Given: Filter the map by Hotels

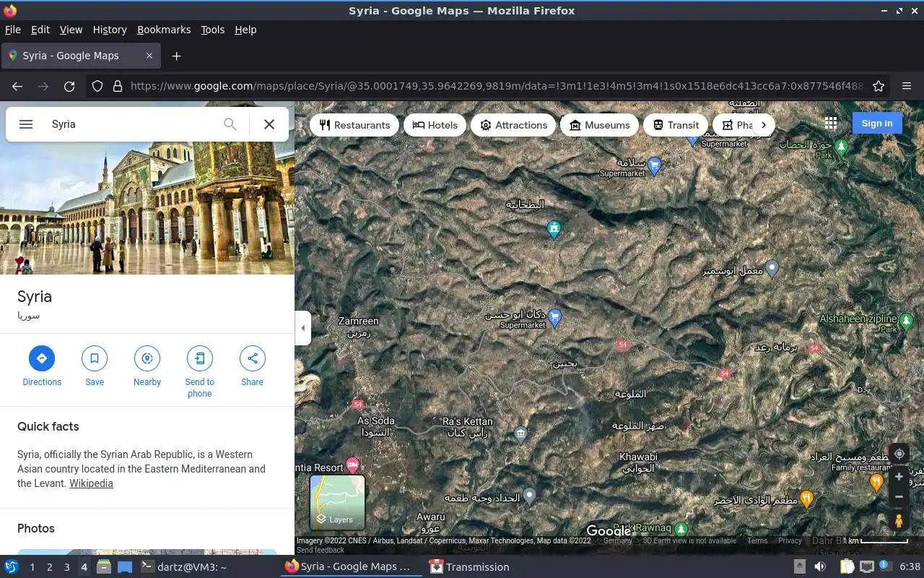Looking at the screenshot, I should (435, 125).
